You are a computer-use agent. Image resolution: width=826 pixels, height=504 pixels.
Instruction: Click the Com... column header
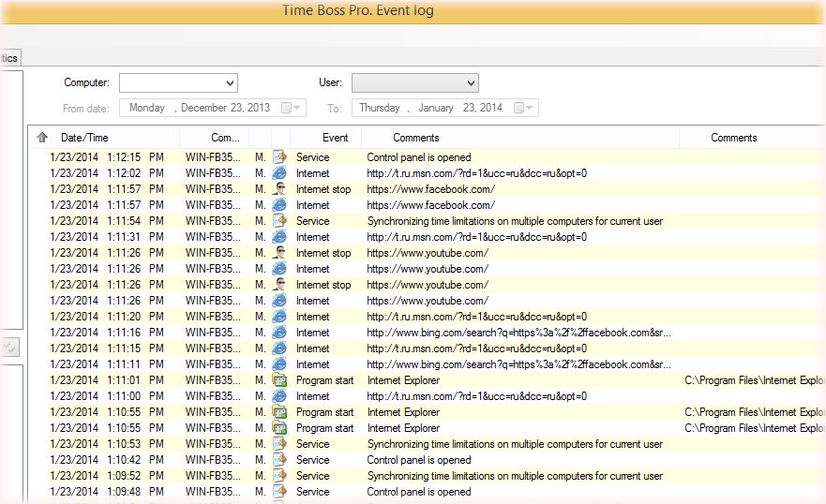(x=225, y=138)
